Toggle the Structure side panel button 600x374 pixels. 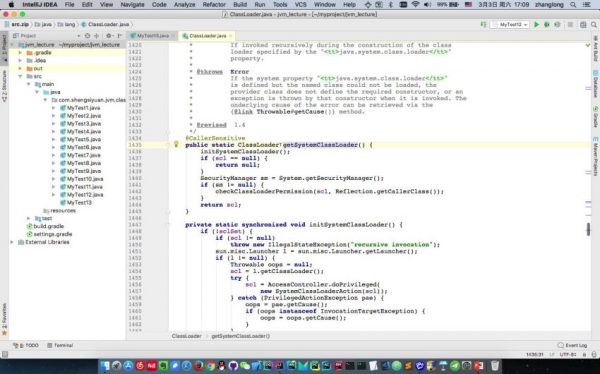tap(4, 86)
